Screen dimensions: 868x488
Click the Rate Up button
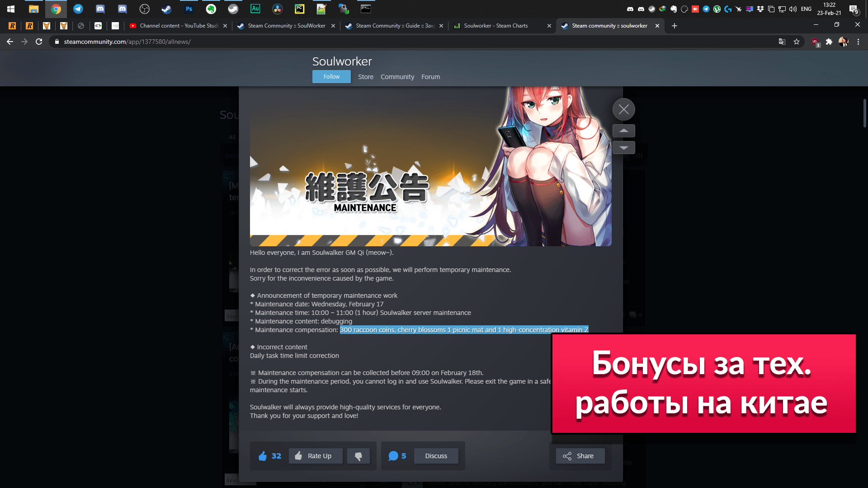tap(316, 456)
